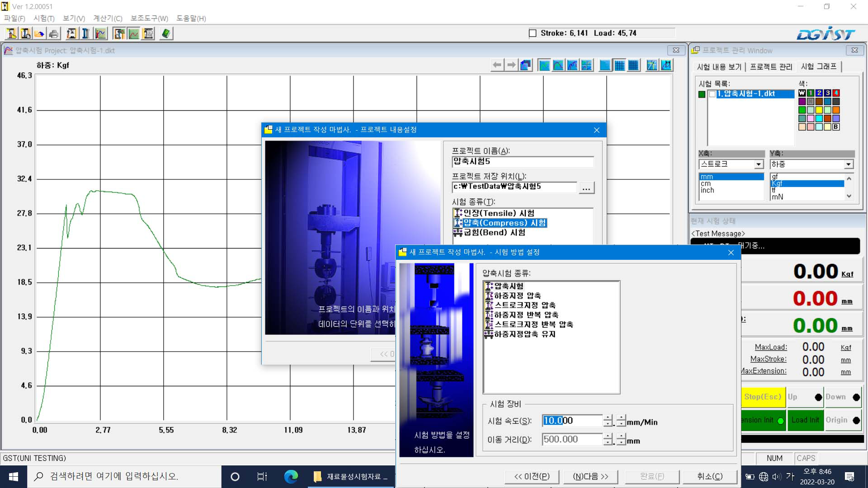
Task: Toggle the checkbox beside Stroke and Load readout
Action: [533, 33]
